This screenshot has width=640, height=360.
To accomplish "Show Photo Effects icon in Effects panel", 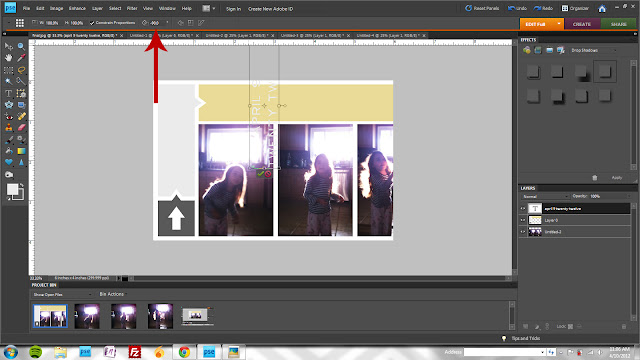I will click(549, 50).
